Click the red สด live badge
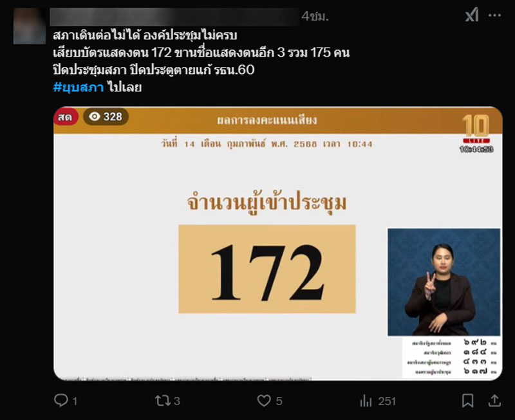 tap(66, 117)
